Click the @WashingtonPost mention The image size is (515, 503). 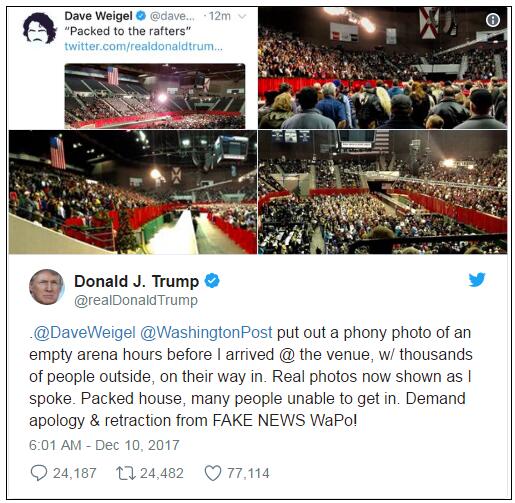(206, 333)
